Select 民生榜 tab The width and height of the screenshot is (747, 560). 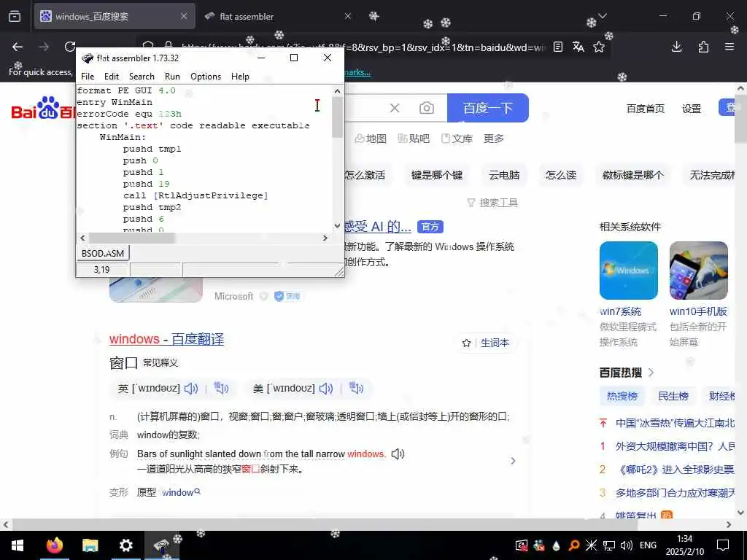673,396
